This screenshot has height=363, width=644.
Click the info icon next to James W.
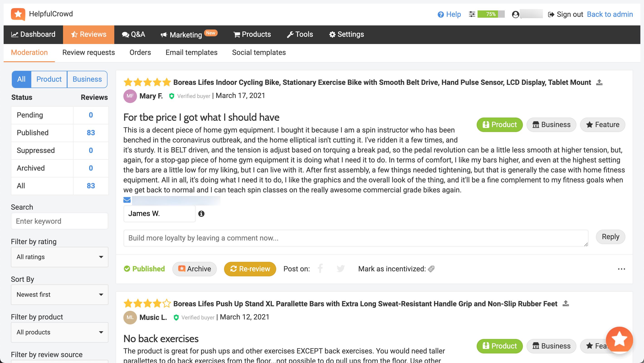201,214
